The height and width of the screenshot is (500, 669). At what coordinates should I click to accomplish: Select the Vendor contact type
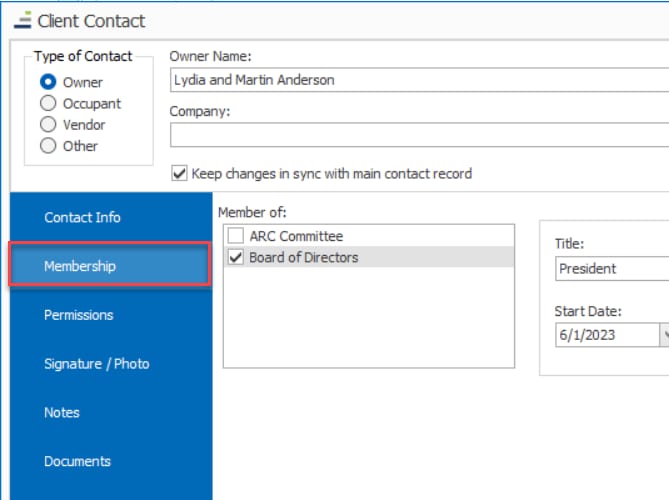click(x=48, y=124)
